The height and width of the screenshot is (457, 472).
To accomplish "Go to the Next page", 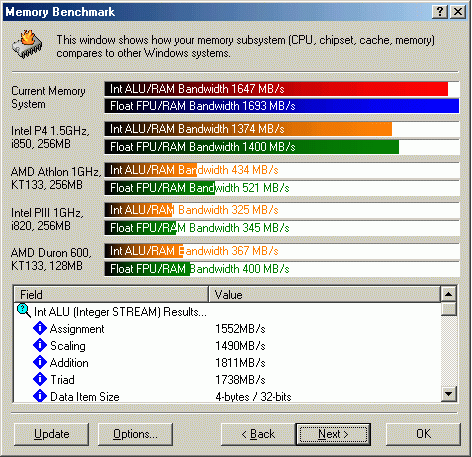I will tap(333, 434).
